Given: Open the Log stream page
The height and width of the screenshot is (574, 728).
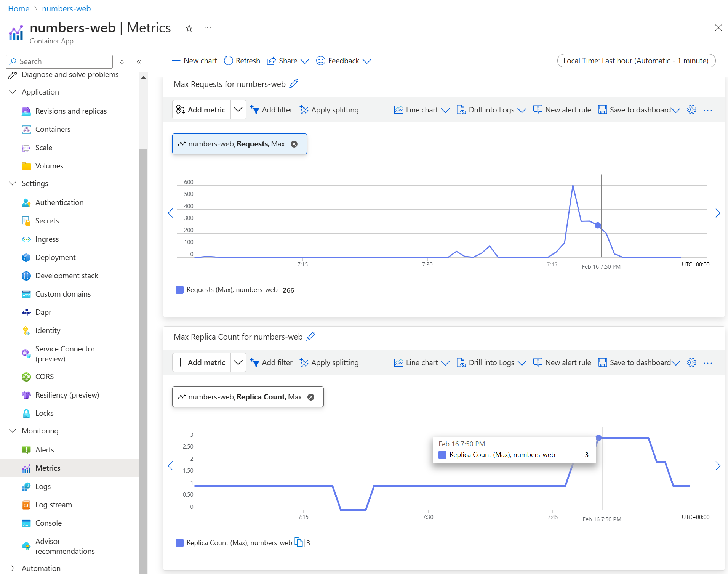Looking at the screenshot, I should [x=53, y=505].
